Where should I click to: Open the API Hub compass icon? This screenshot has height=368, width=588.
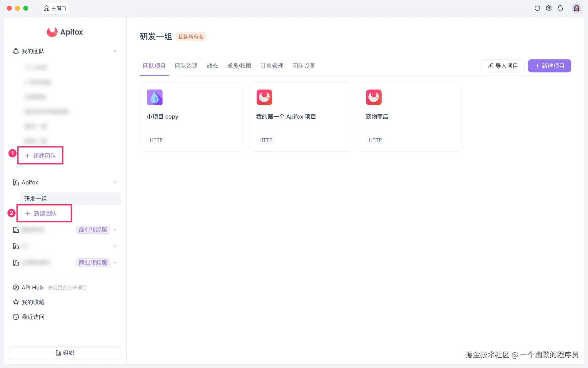tap(16, 287)
